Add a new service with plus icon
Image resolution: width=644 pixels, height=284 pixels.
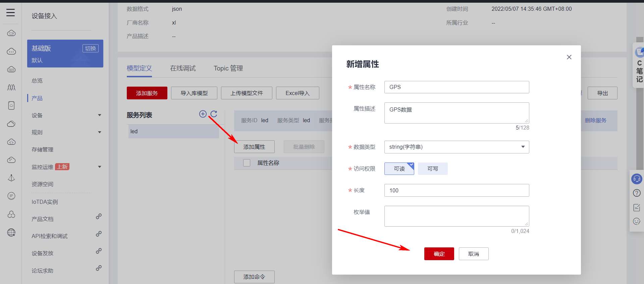[x=203, y=114]
